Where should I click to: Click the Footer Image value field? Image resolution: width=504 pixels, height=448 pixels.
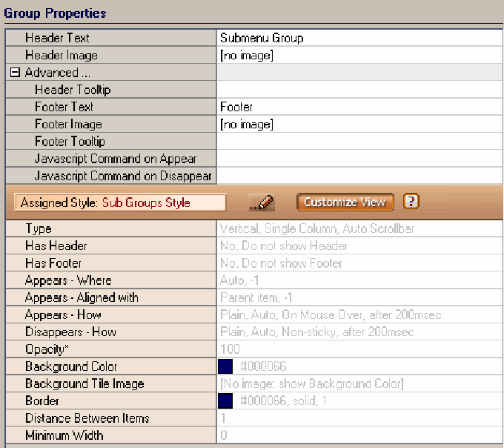(x=359, y=124)
